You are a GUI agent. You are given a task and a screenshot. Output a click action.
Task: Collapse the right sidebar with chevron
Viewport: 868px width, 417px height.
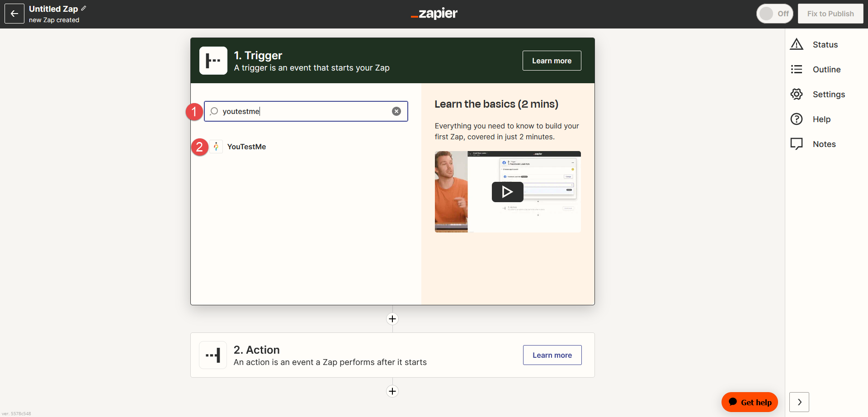799,402
